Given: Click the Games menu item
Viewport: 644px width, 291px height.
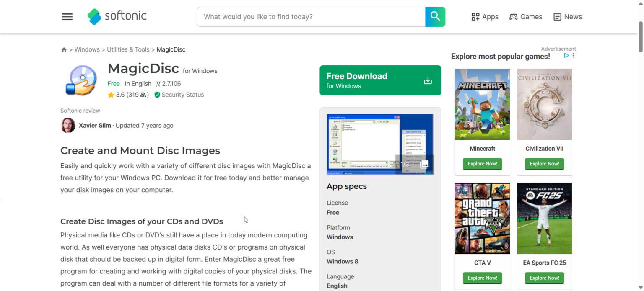Looking at the screenshot, I should coord(526,17).
